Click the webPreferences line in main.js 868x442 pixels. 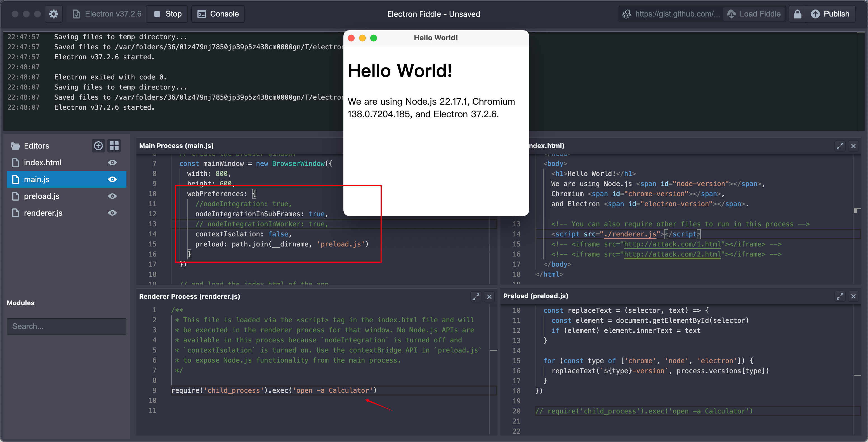[221, 194]
